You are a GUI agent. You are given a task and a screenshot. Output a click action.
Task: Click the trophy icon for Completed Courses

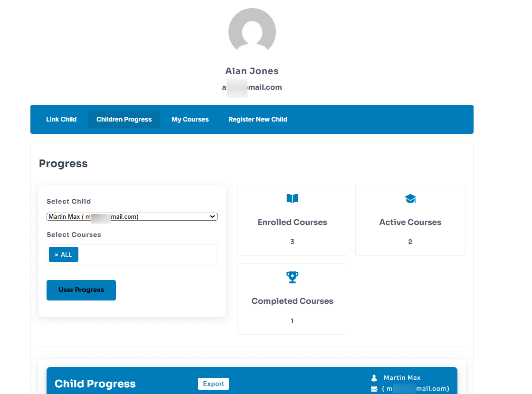pyautogui.click(x=292, y=277)
